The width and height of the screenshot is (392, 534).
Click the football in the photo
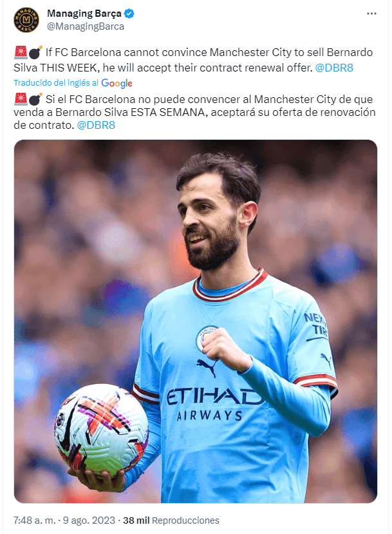coord(102,430)
